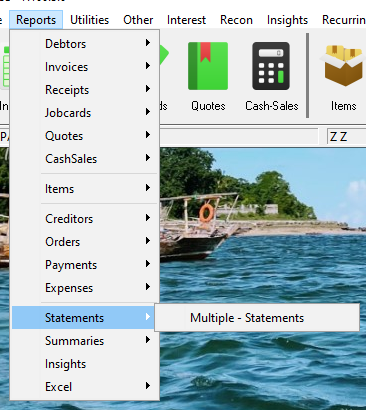This screenshot has height=410, width=366.
Task: Open the Quotes toolbar icon
Action: [x=208, y=66]
